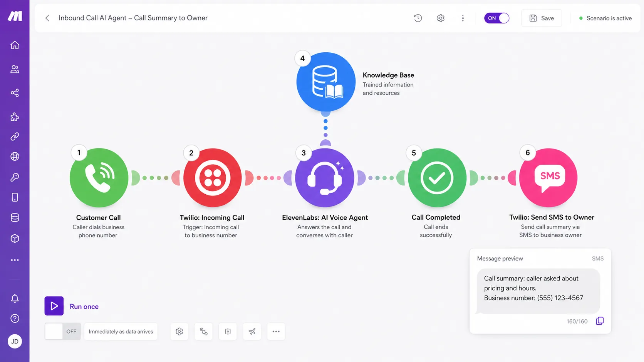
Task: Save the scenario
Action: [542, 18]
